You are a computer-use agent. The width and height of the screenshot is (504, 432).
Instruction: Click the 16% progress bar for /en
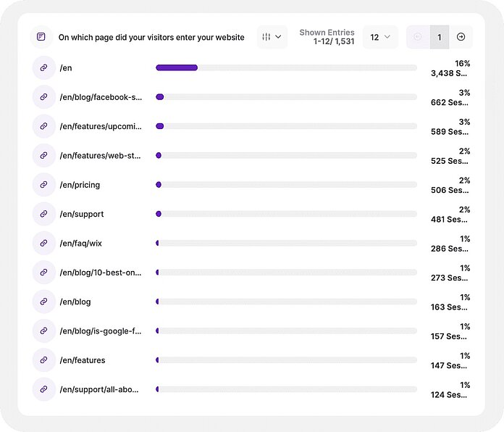click(x=286, y=67)
